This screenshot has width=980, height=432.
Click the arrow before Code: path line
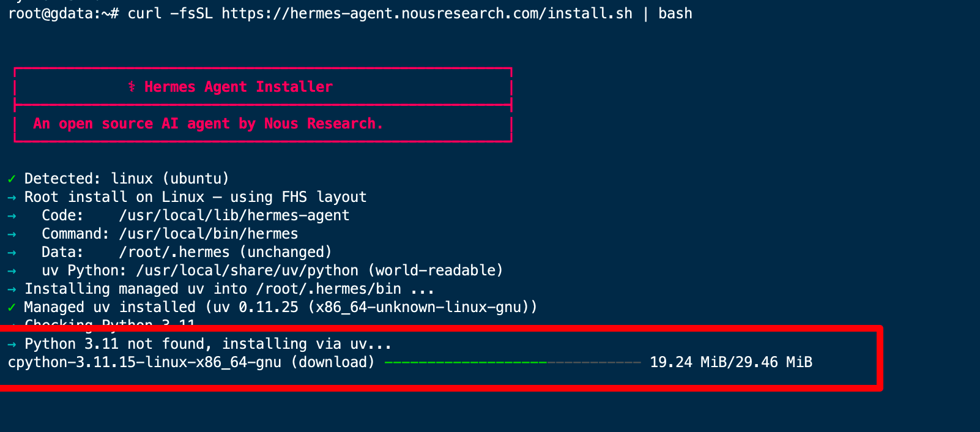[x=12, y=215]
